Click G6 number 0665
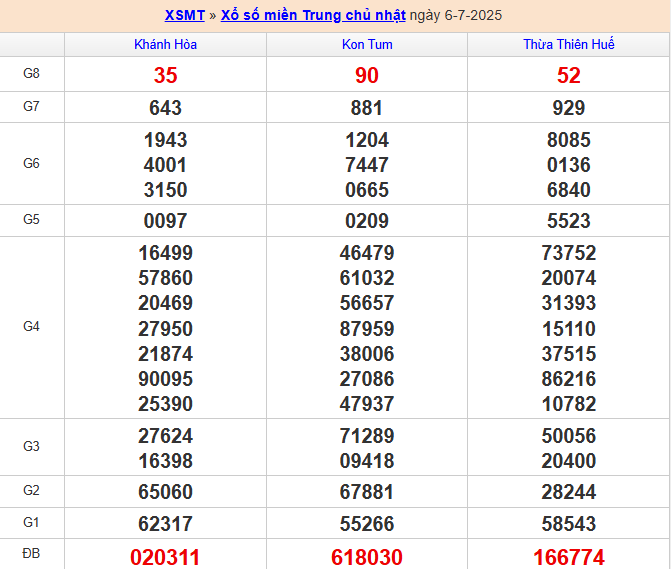 tap(367, 190)
